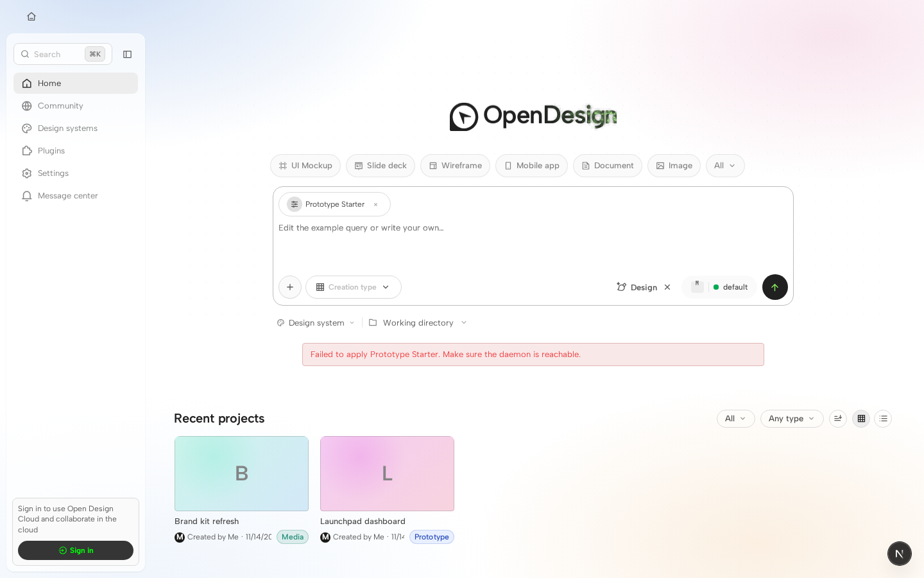Select the Slide deck category chip

click(x=381, y=166)
